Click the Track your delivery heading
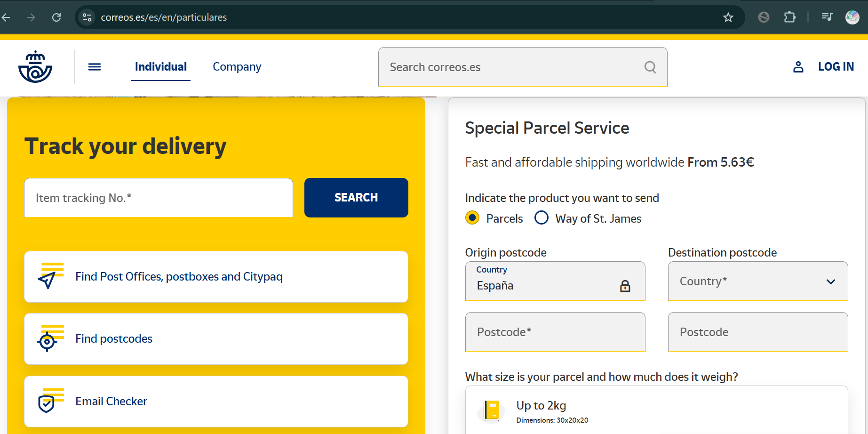Screen dimensions: 868x434 (x=126, y=146)
